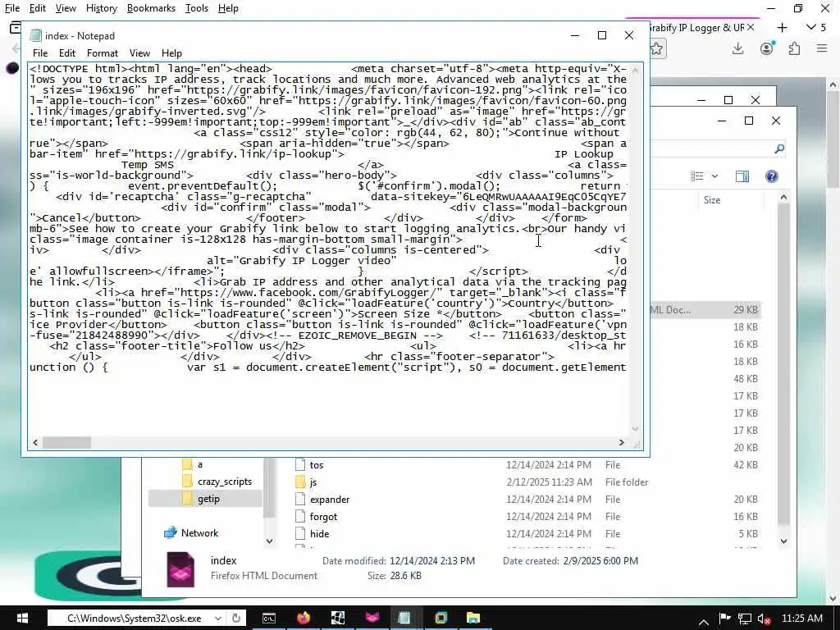Click the Notepad document icon in title bar

coord(36,35)
